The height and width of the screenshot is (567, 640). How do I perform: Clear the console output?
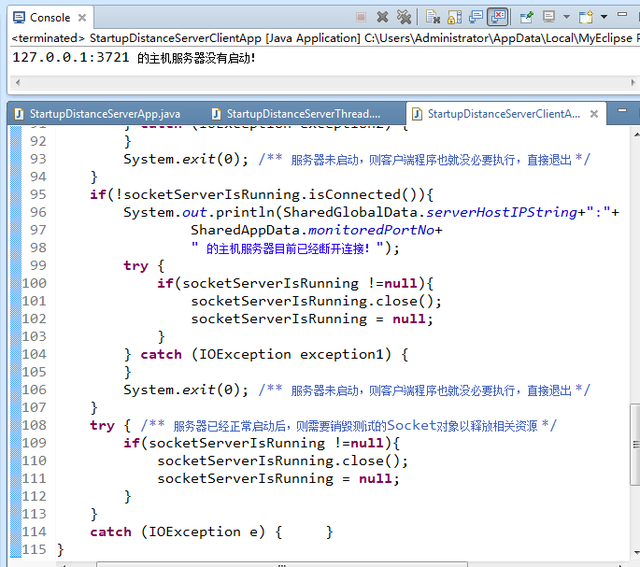tap(433, 17)
